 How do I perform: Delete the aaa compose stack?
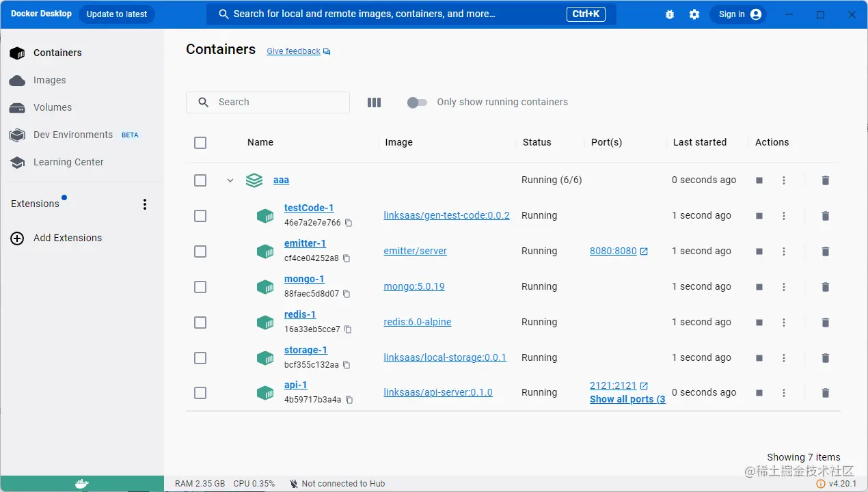[x=825, y=180]
